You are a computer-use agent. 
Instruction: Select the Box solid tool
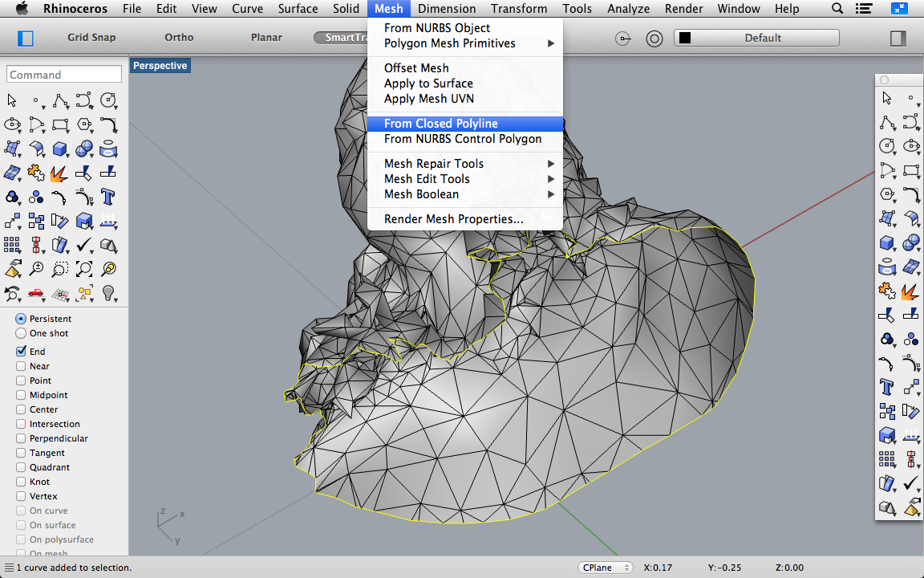[x=60, y=149]
